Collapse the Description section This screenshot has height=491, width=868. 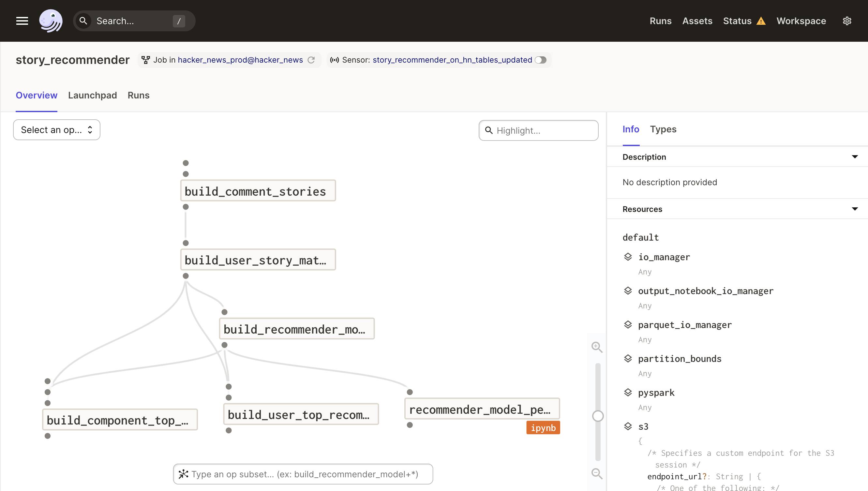point(855,157)
